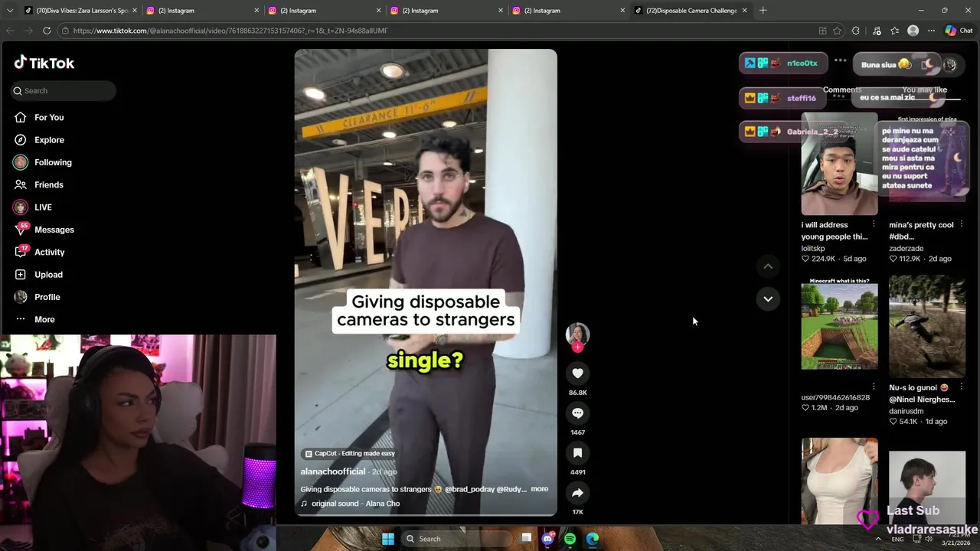Open the alanachoofficial profile link
This screenshot has width=980, height=551.
point(333,471)
